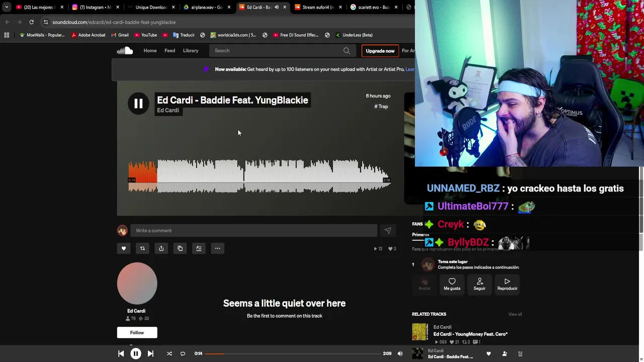Screen dimensions: 644x362
Task: Open the MoeWalls bookmark
Action: (42, 35)
